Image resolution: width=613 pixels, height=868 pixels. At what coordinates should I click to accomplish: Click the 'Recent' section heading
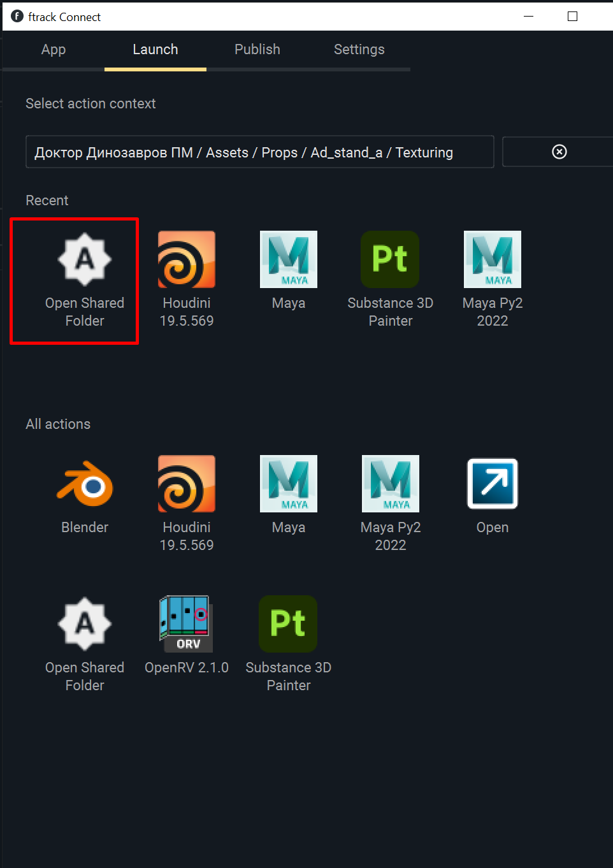(47, 201)
